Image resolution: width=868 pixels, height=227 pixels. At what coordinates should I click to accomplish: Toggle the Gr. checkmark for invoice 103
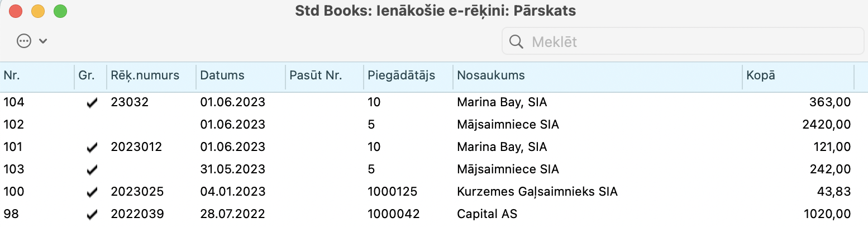[92, 169]
